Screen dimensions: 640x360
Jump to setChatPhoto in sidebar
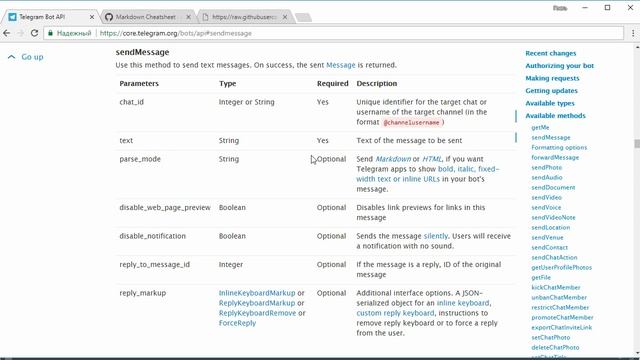[551, 338]
